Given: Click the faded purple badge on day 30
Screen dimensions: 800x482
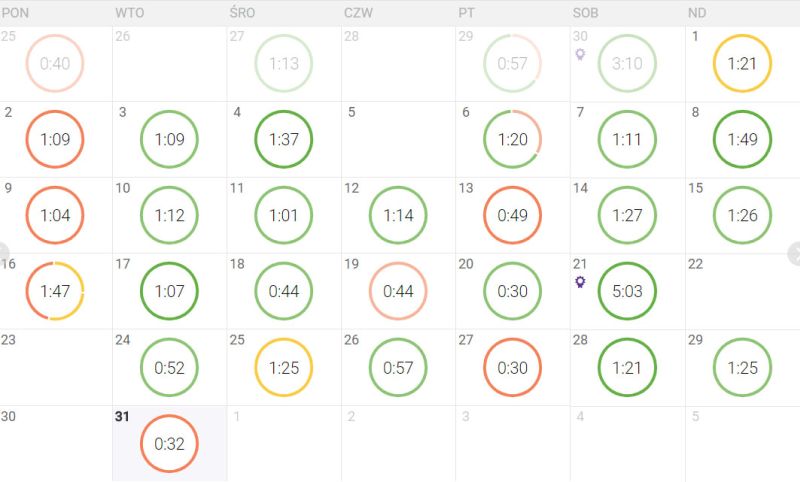Looking at the screenshot, I should click(x=579, y=55).
